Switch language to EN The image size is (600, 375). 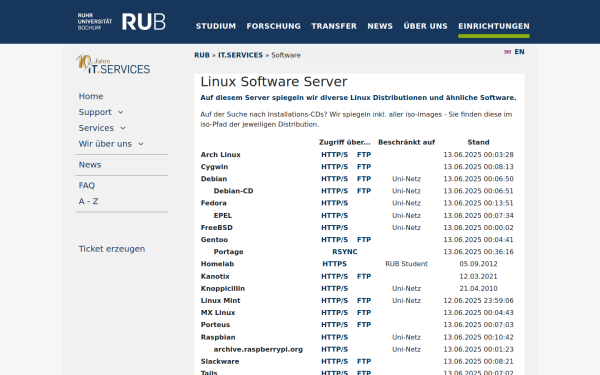(x=519, y=52)
